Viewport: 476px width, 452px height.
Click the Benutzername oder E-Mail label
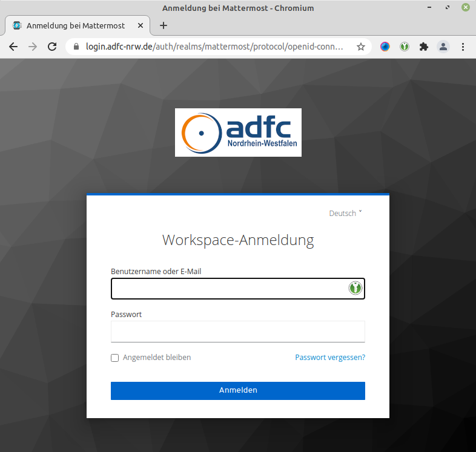tap(156, 271)
